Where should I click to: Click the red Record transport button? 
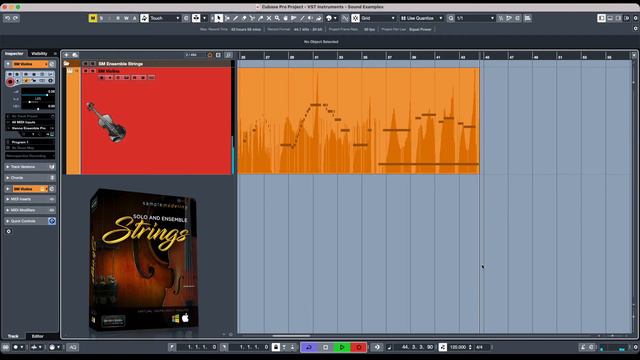(359, 347)
